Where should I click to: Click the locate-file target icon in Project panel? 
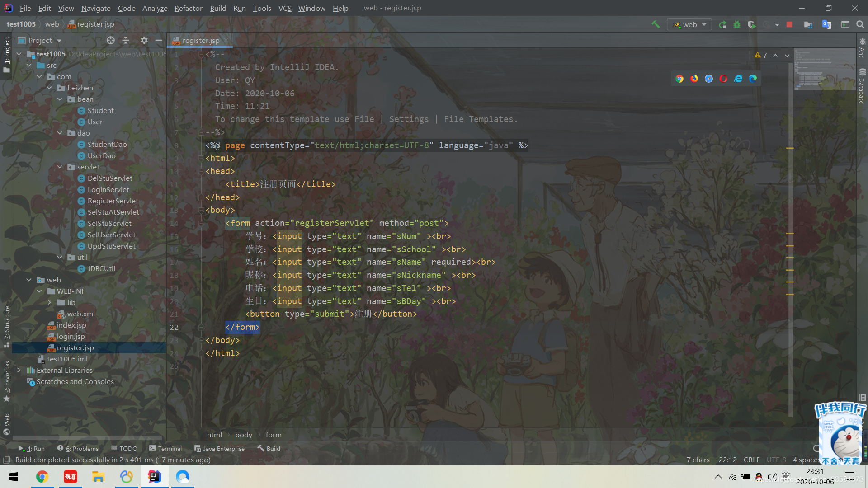(x=111, y=40)
